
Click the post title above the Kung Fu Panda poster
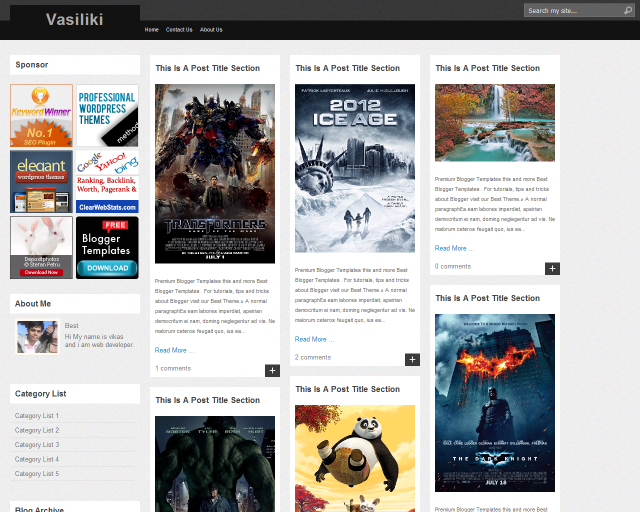tap(347, 389)
